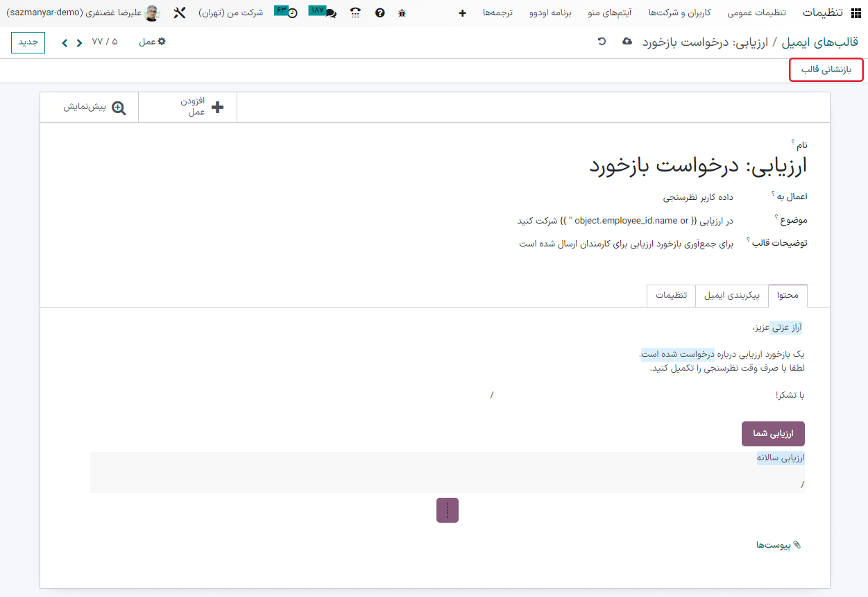Click the بازنشانی قالب button
This screenshot has height=597, width=868.
click(826, 69)
